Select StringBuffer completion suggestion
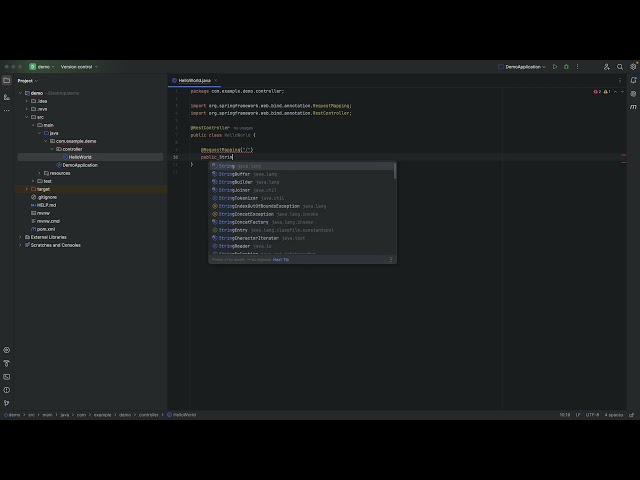640x480 pixels. [302, 174]
